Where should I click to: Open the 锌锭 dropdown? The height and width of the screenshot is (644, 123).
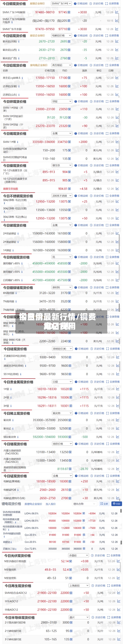tap(62, 101)
